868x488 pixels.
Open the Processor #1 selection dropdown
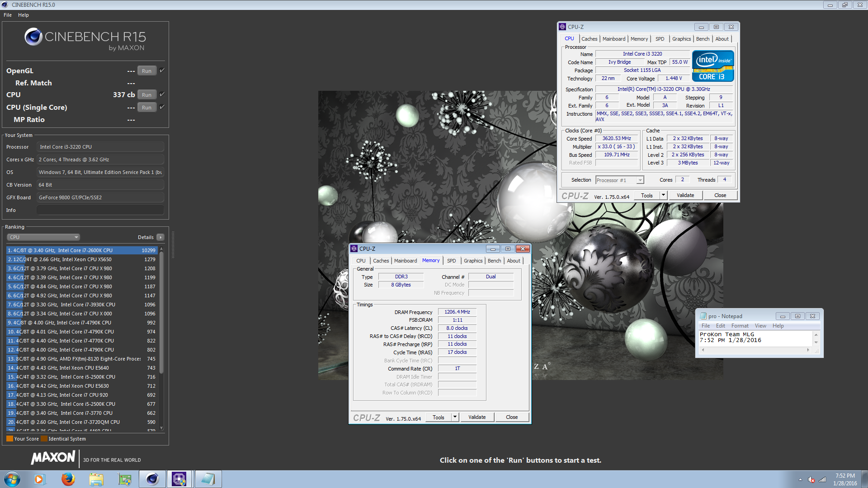coord(619,180)
